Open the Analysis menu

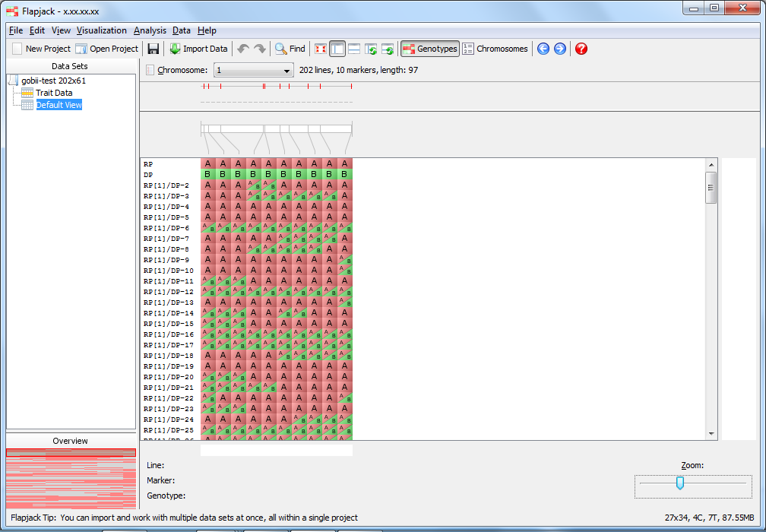[x=150, y=30]
